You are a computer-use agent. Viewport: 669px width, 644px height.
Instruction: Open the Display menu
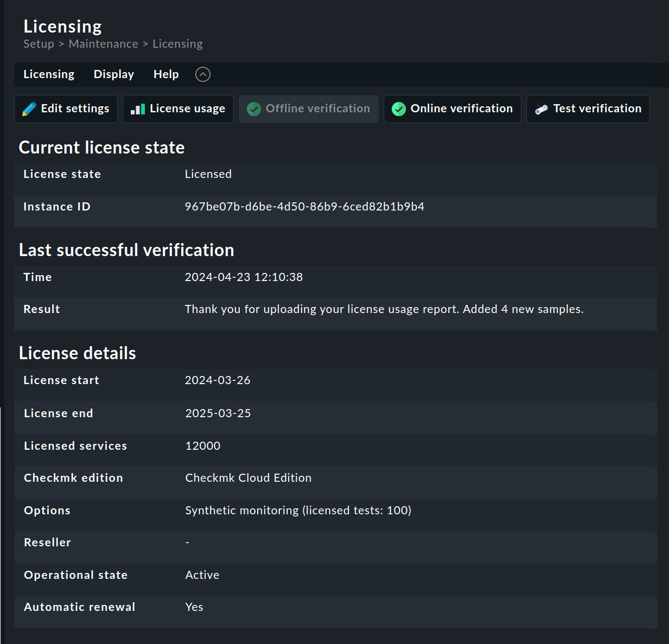(114, 74)
